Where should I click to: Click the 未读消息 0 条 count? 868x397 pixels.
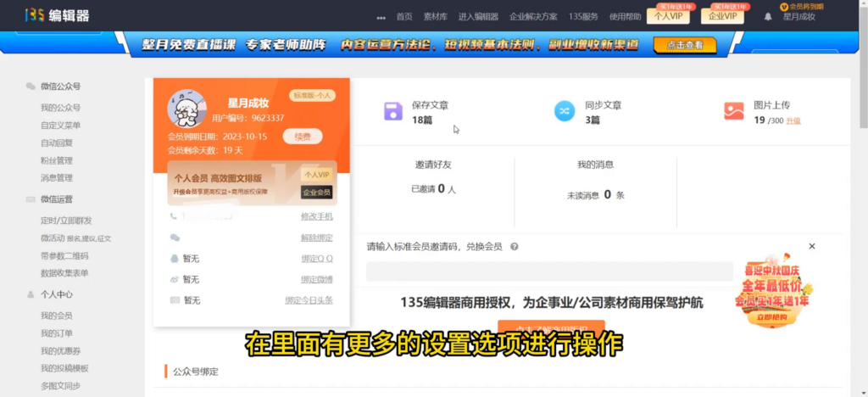[596, 195]
